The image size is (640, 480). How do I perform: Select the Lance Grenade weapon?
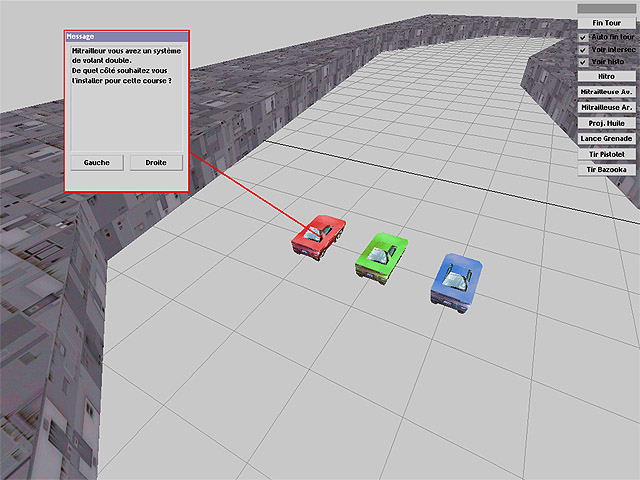[606, 138]
